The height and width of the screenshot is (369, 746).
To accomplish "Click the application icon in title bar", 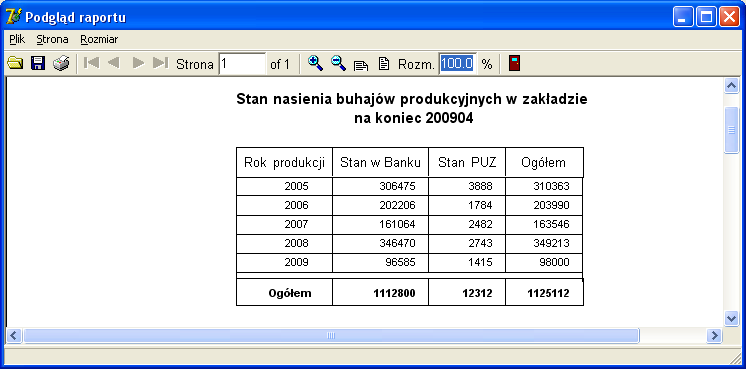I will [x=13, y=17].
